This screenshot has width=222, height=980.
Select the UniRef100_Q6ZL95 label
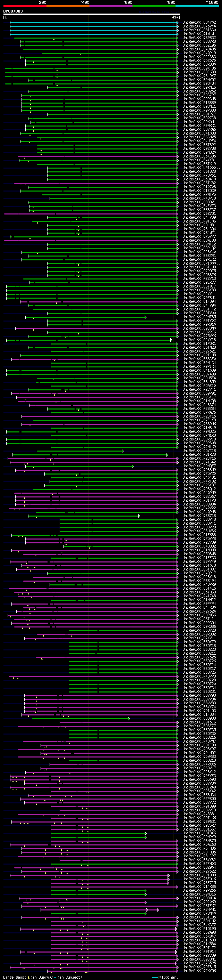tap(199, 45)
